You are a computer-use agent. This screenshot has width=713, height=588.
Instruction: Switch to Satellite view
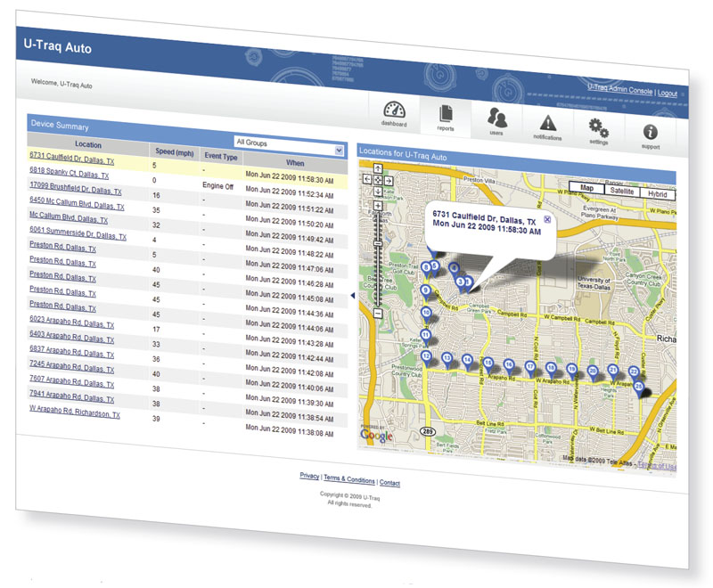pos(621,191)
